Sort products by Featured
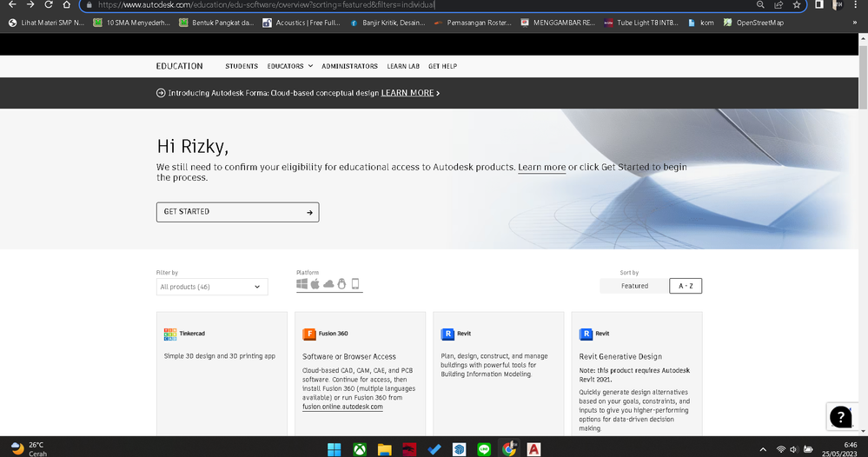This screenshot has height=457, width=868. (x=634, y=286)
